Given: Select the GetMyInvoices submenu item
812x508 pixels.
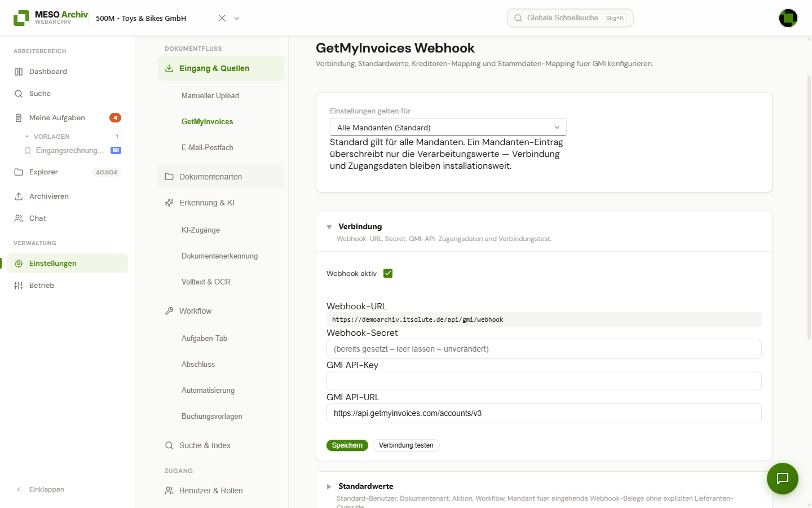Looking at the screenshot, I should (x=208, y=122).
